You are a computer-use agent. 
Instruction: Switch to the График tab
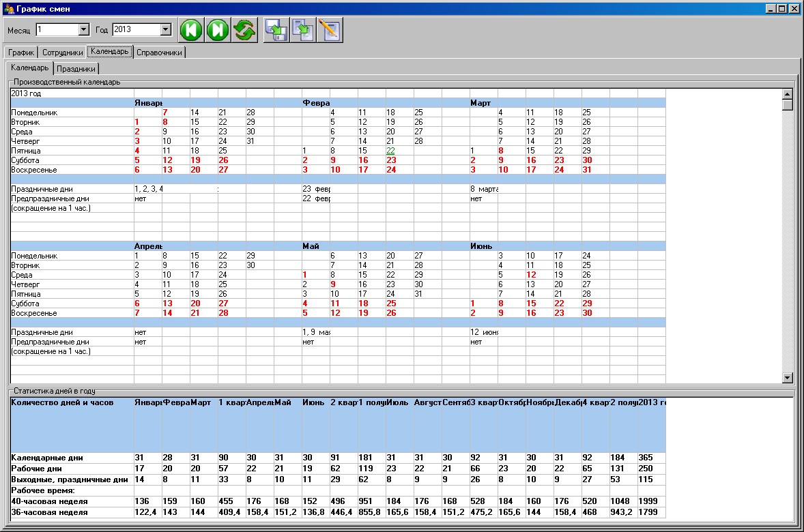coord(21,53)
